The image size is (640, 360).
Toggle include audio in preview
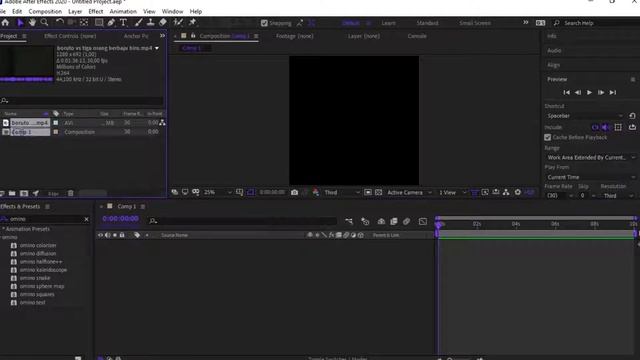(x=606, y=127)
